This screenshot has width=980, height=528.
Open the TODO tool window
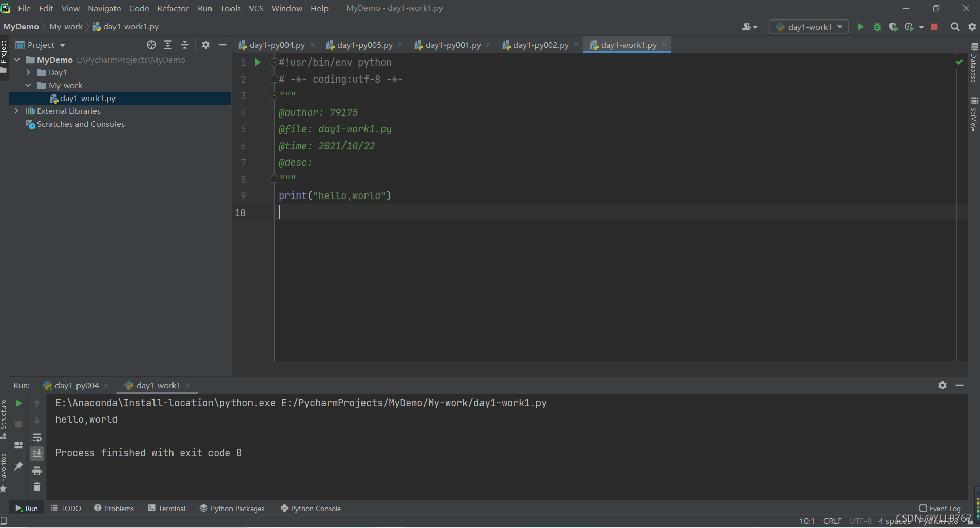point(66,508)
